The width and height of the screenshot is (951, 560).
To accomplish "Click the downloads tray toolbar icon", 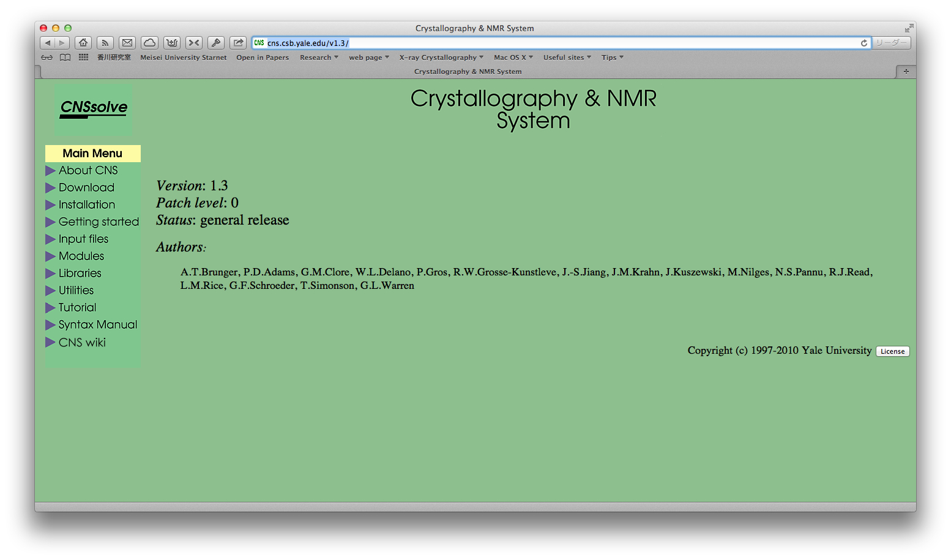I will tap(172, 43).
